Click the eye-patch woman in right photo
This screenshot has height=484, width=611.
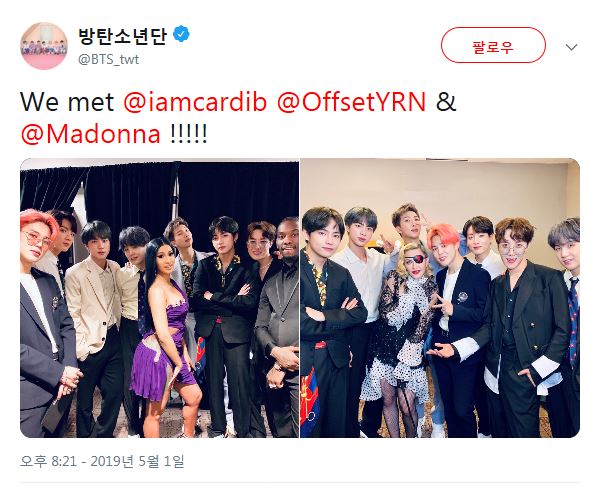pyautogui.click(x=399, y=335)
